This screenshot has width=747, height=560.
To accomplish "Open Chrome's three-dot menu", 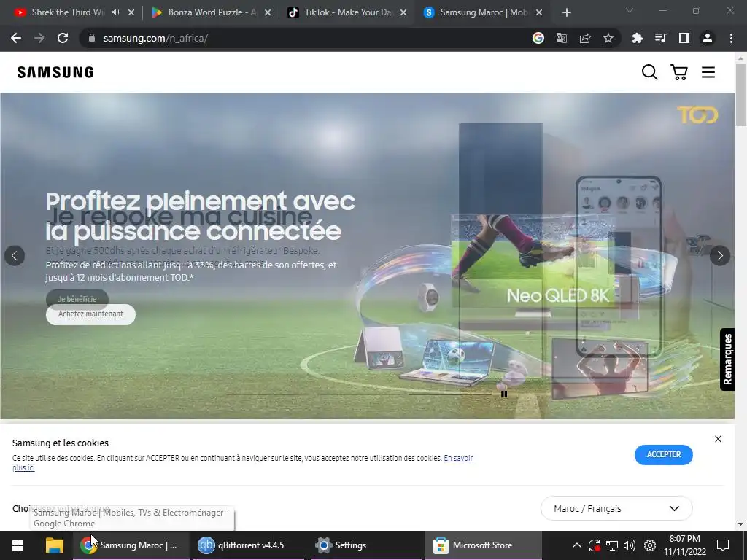I will point(731,38).
